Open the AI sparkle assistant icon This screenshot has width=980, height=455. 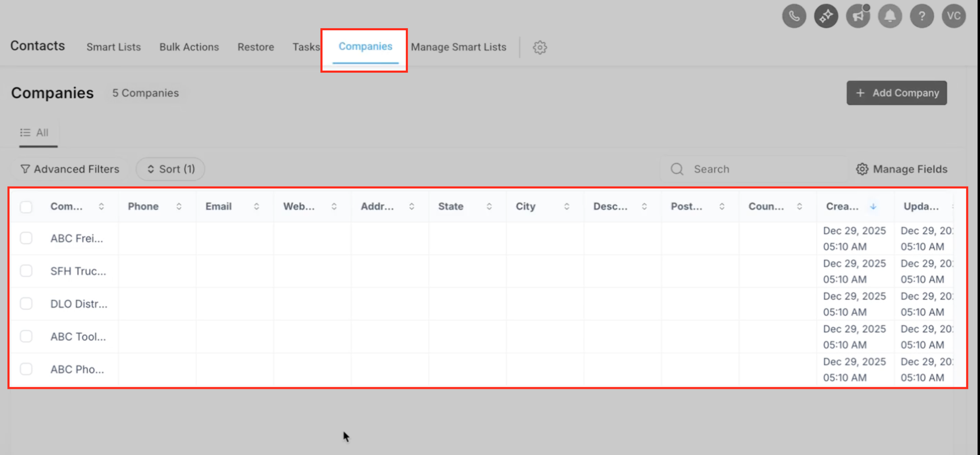coord(826,16)
